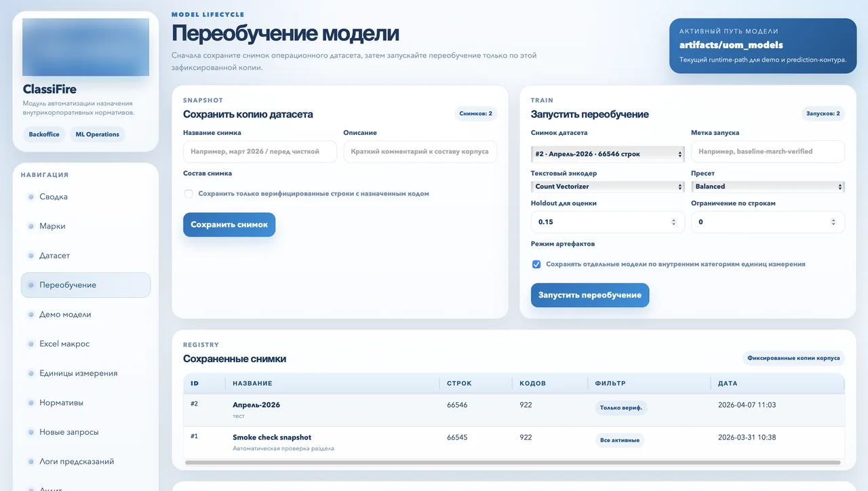Click the ML Operations tag
This screenshot has width=868, height=491.
point(97,134)
